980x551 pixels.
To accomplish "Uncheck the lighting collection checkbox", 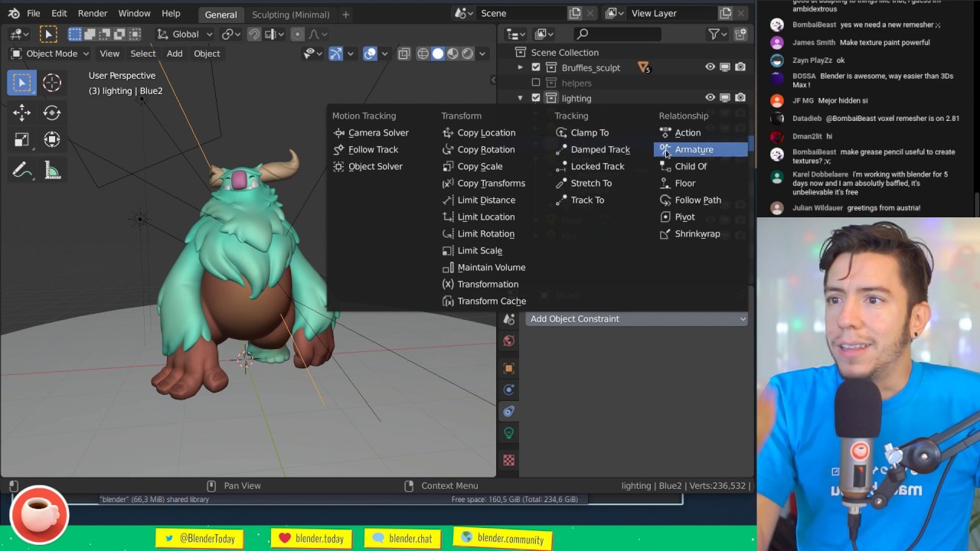I will (x=536, y=98).
